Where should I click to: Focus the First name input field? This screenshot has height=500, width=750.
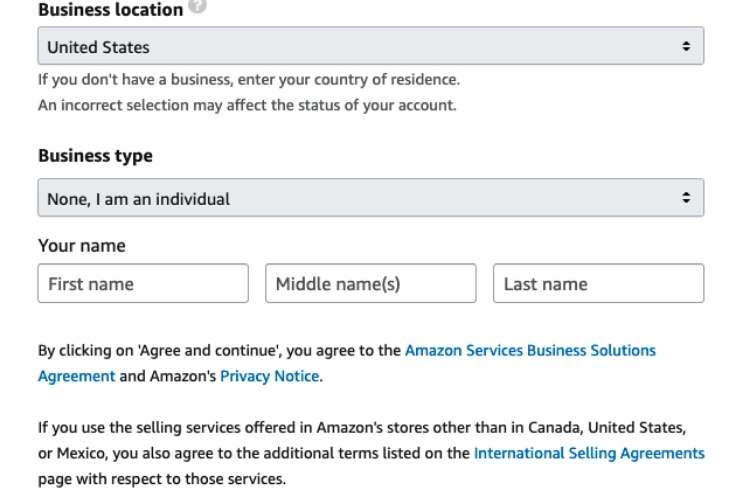coord(143,283)
